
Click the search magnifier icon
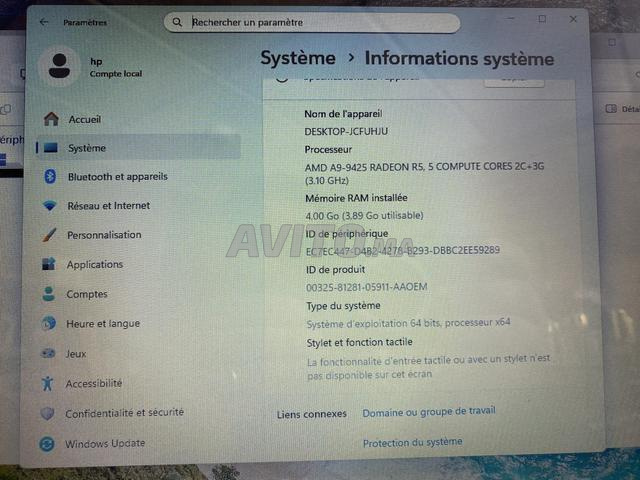(177, 22)
